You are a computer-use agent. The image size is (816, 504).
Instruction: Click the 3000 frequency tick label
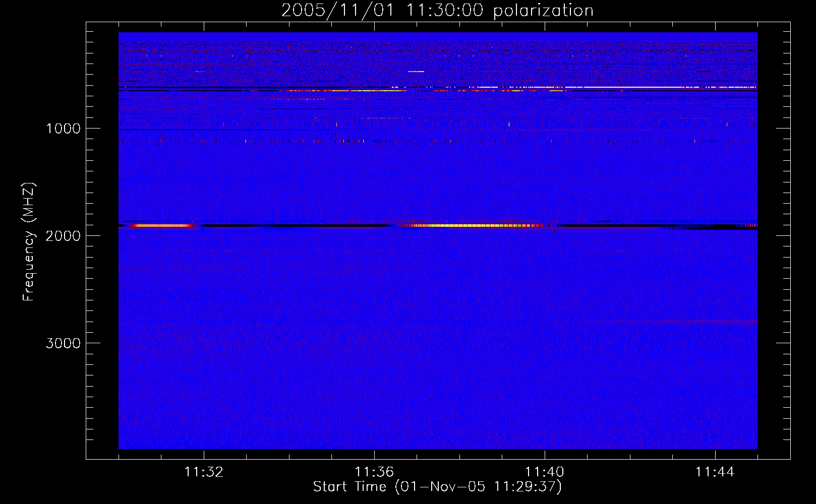point(63,343)
